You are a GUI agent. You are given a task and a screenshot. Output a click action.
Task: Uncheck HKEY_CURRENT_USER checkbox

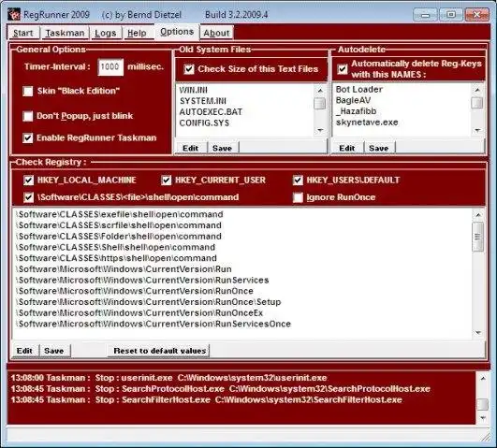coord(166,181)
